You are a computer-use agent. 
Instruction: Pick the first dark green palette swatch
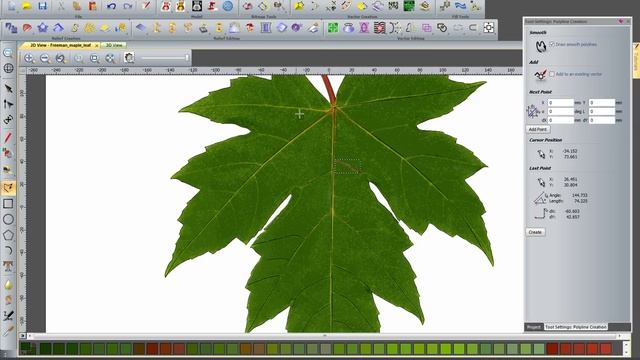coord(45,349)
